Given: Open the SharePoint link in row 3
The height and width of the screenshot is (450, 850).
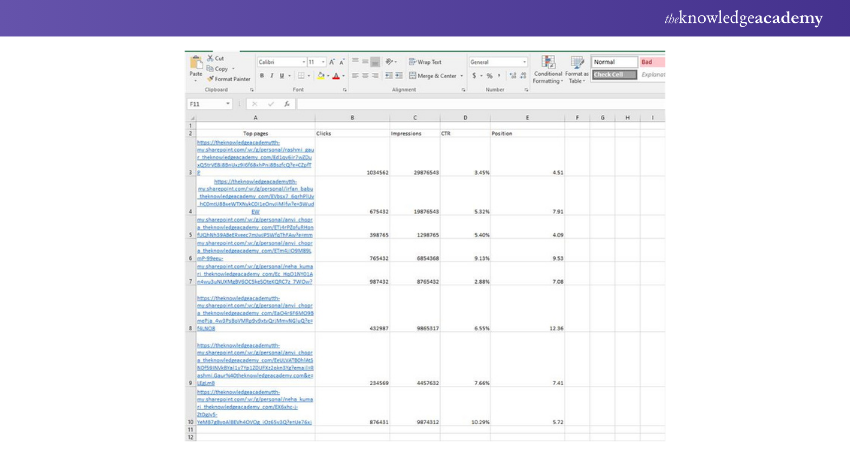Looking at the screenshot, I should [x=255, y=157].
